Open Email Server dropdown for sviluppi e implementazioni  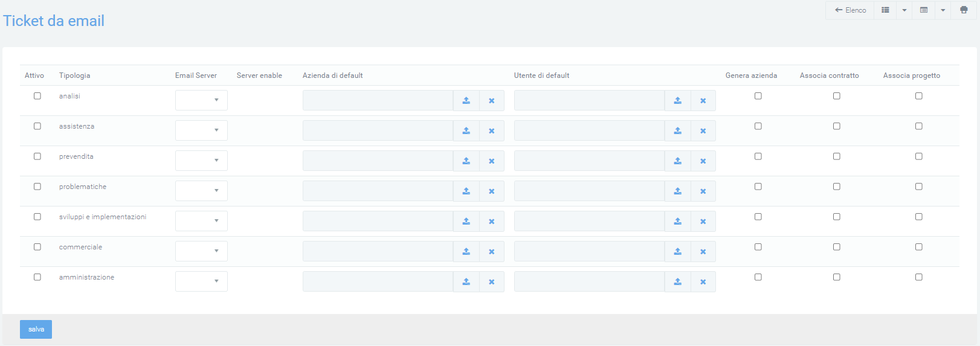tap(201, 221)
